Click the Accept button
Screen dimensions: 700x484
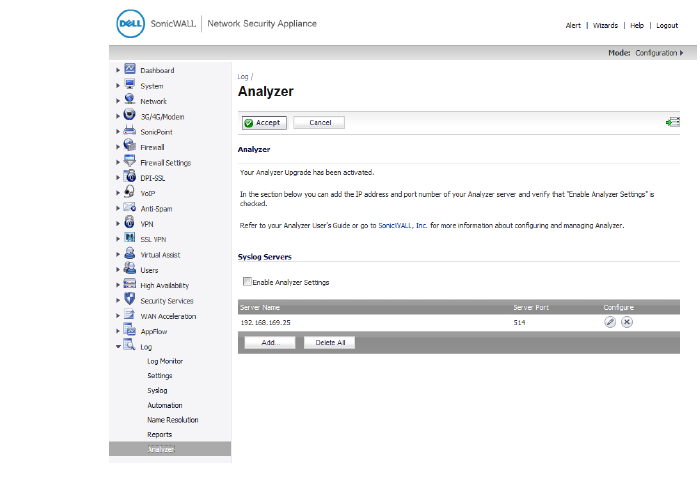click(x=264, y=123)
